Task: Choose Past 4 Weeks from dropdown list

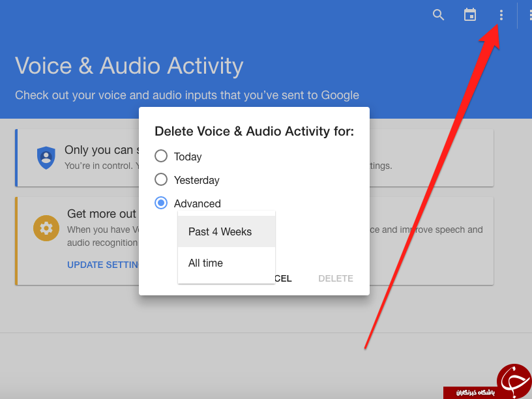Action: 226,231
